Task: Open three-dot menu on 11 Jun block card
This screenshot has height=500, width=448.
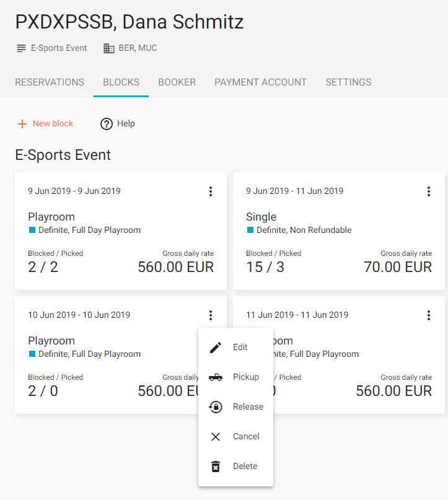Action: [x=429, y=315]
